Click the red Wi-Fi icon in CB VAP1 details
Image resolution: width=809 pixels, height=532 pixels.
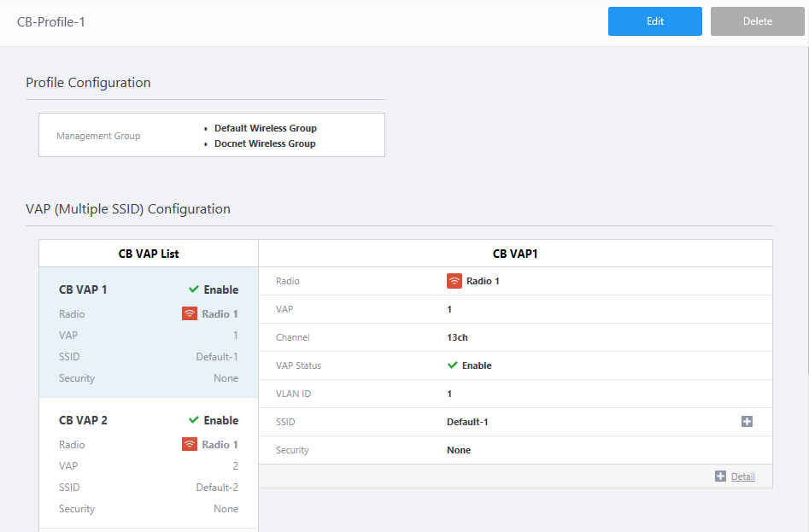pos(454,281)
